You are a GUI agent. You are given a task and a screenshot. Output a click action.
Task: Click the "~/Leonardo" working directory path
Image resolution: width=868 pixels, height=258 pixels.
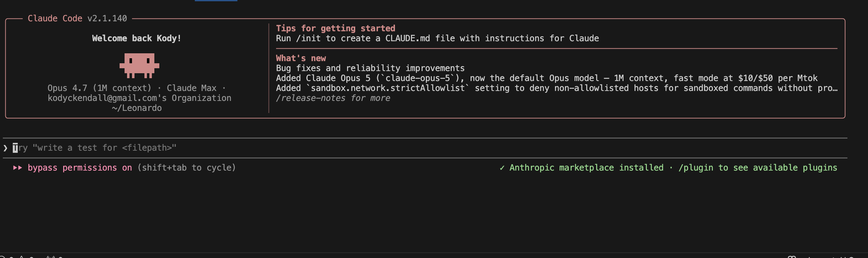click(x=137, y=108)
